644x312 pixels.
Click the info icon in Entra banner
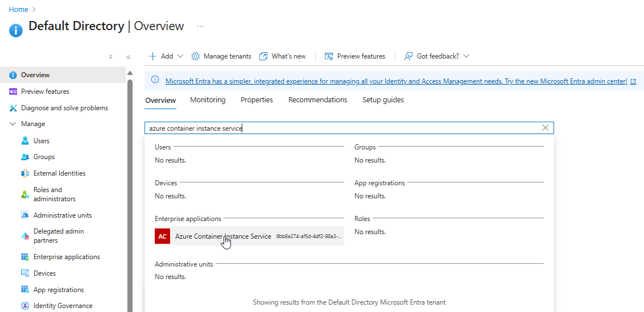point(155,80)
